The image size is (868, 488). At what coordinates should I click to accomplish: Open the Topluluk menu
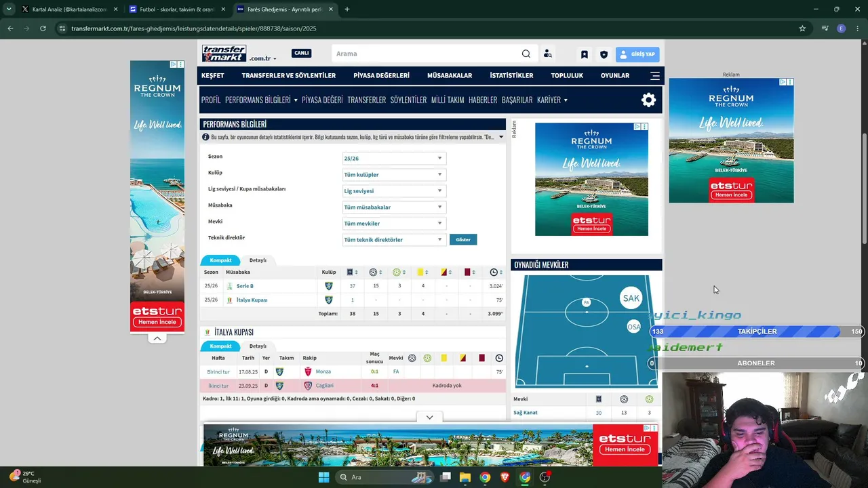click(x=567, y=75)
